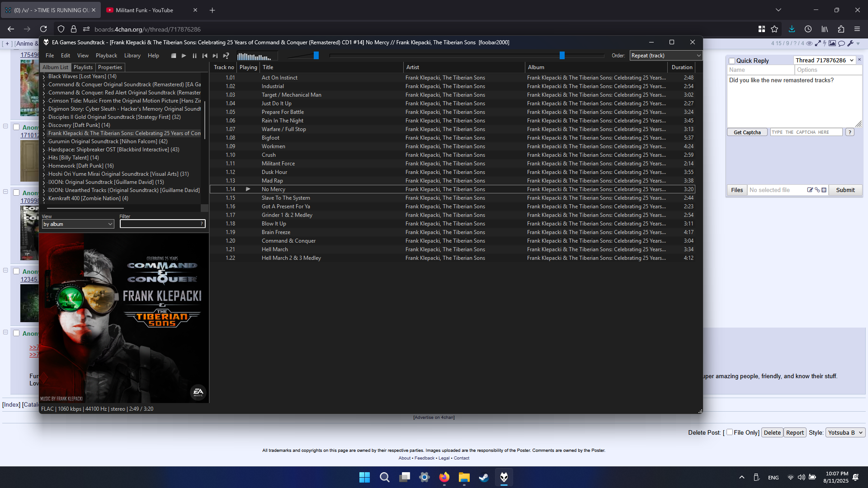The height and width of the screenshot is (488, 868).
Task: Click the foobar2000 Play button
Action: coord(184,56)
